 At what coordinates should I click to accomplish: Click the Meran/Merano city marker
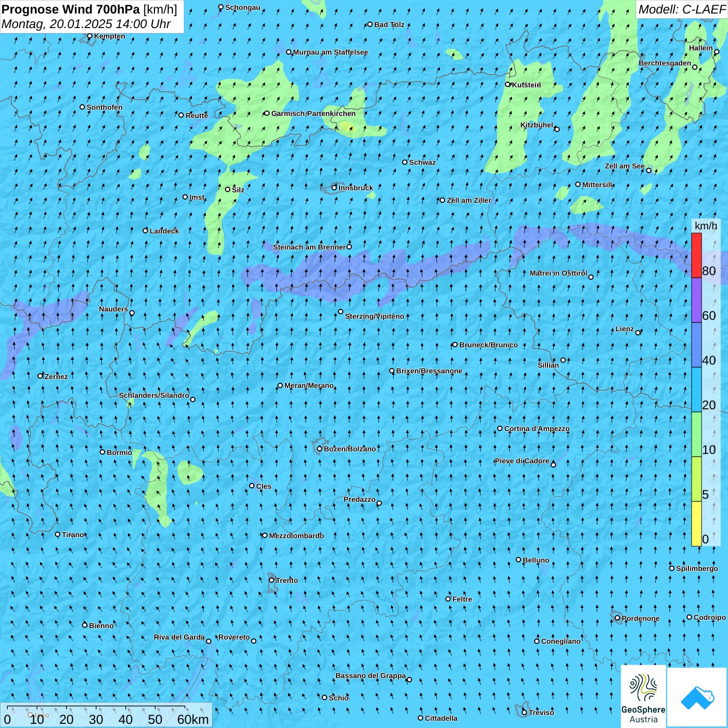click(x=280, y=385)
